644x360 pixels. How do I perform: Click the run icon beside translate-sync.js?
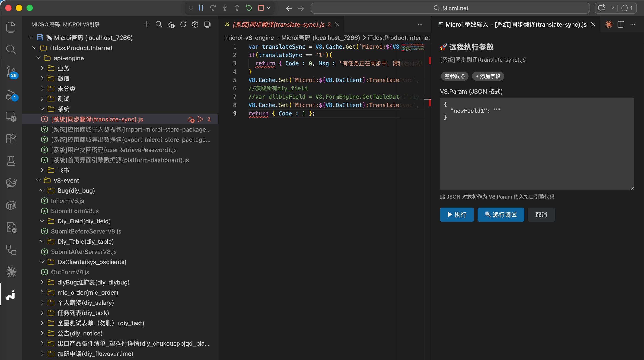(x=200, y=119)
